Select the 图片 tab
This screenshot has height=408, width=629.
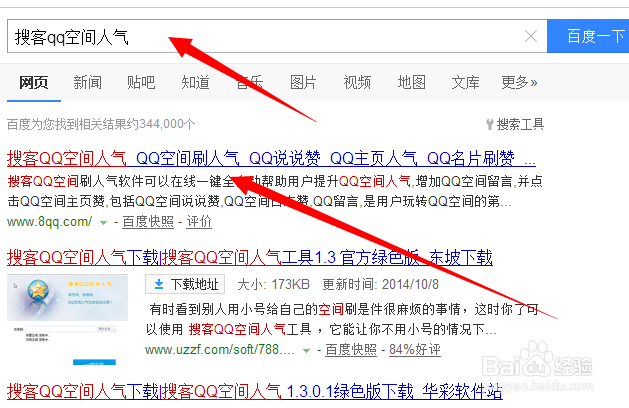click(x=303, y=82)
